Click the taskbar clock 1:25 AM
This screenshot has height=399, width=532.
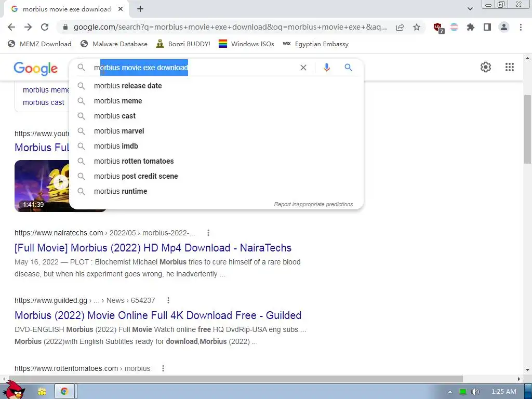click(x=504, y=392)
